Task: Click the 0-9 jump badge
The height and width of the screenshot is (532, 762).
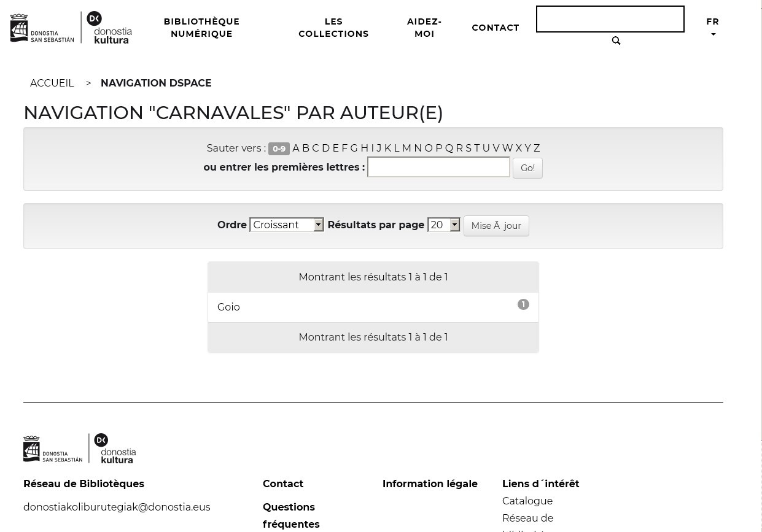Action: click(279, 148)
